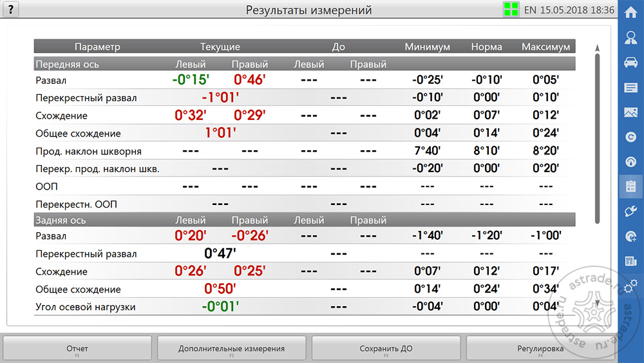Go to the Home screen icon

[631, 12]
